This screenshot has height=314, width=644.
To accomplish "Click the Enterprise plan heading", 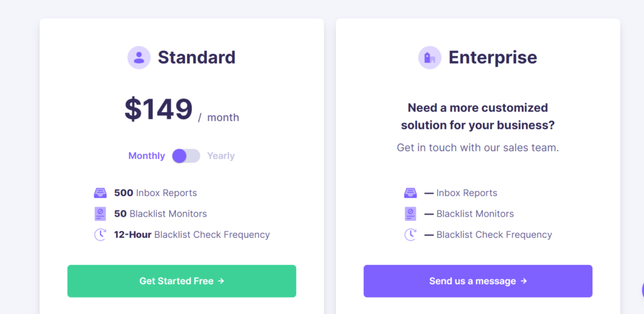I will click(x=493, y=57).
